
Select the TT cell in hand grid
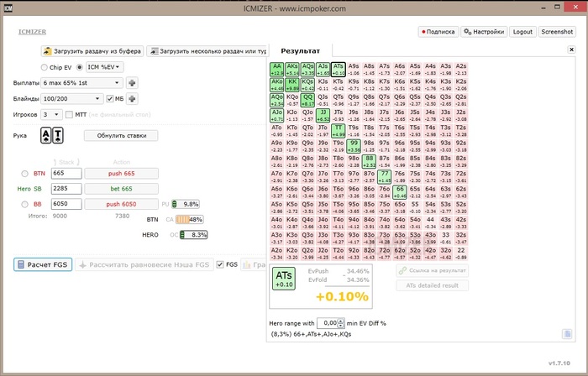click(x=339, y=131)
